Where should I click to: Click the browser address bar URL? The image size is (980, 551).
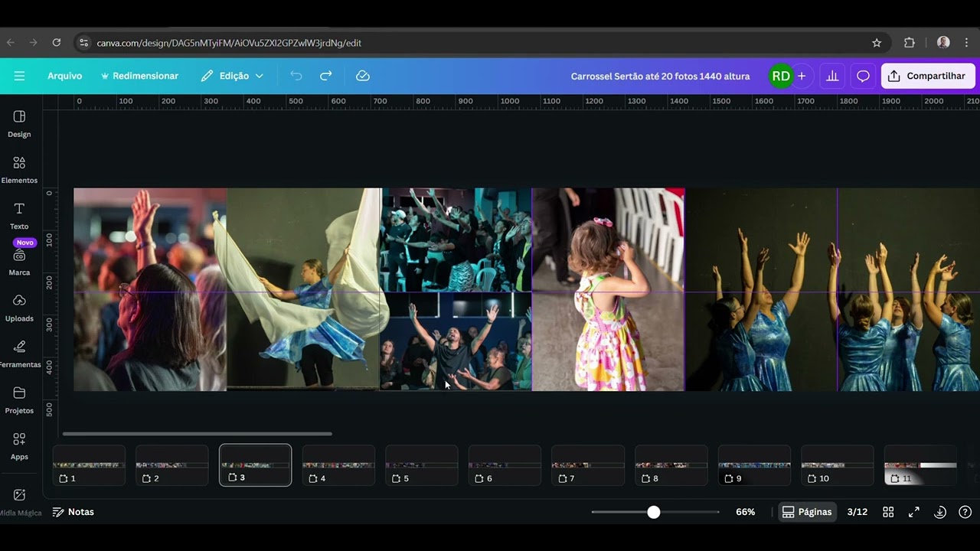(x=229, y=43)
